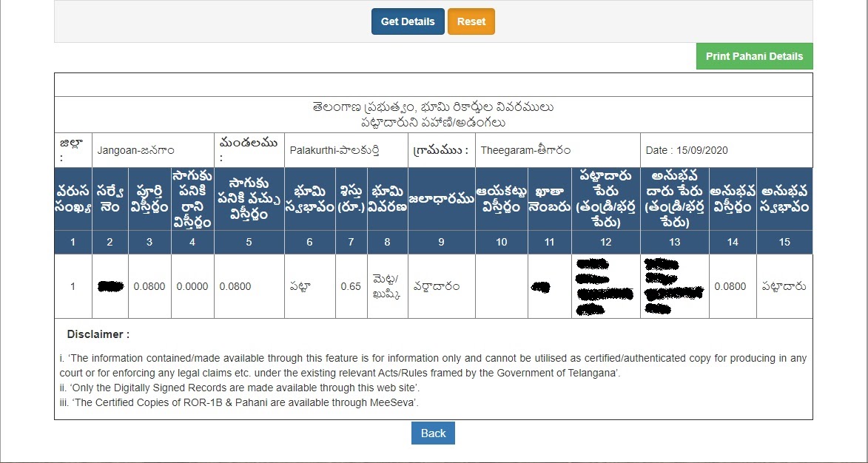Click the Reset button
Viewport: 868px width, 463px height.
tap(471, 21)
